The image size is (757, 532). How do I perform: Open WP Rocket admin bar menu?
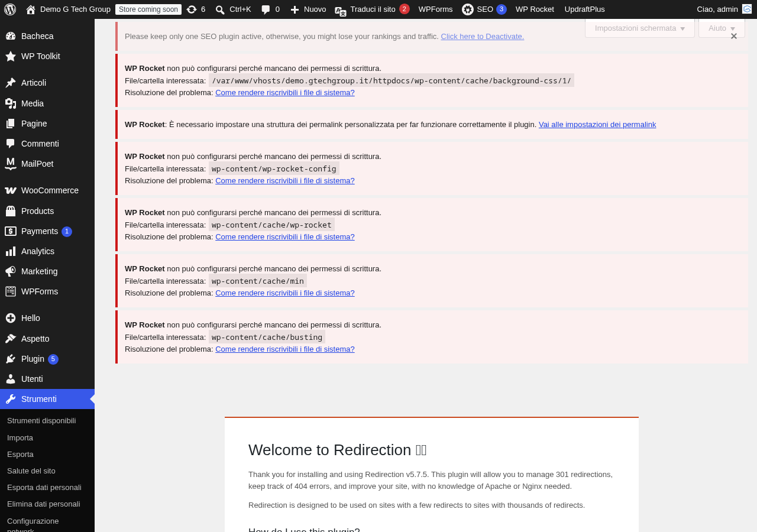pos(535,9)
